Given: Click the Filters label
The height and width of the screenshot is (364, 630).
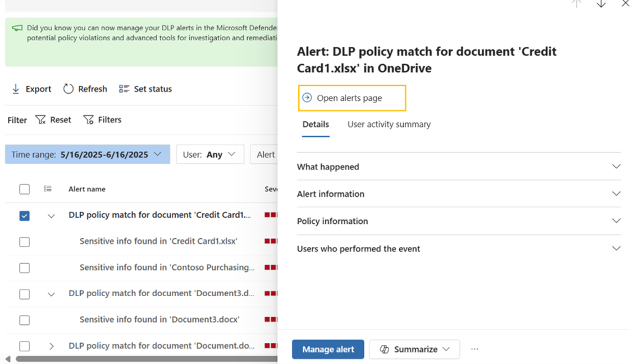Looking at the screenshot, I should [109, 119].
